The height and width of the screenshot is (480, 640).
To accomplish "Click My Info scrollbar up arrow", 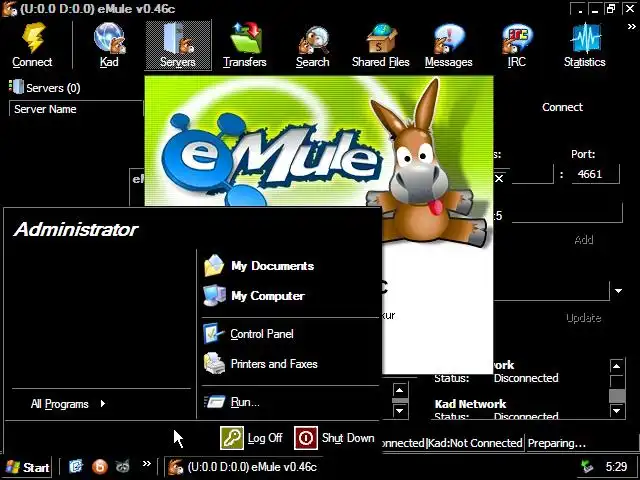I will click(x=617, y=366).
